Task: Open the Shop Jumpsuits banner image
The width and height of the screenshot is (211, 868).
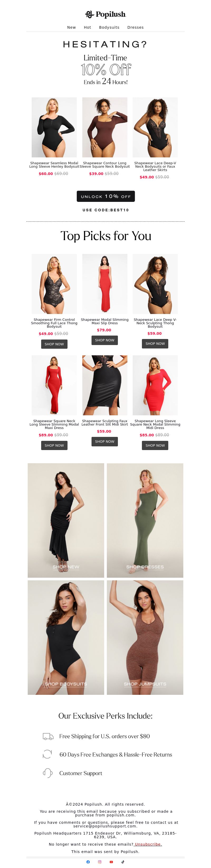Action: pos(145,637)
